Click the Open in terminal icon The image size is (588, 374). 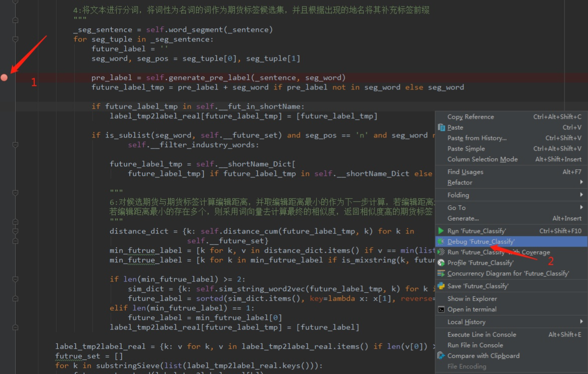(442, 309)
